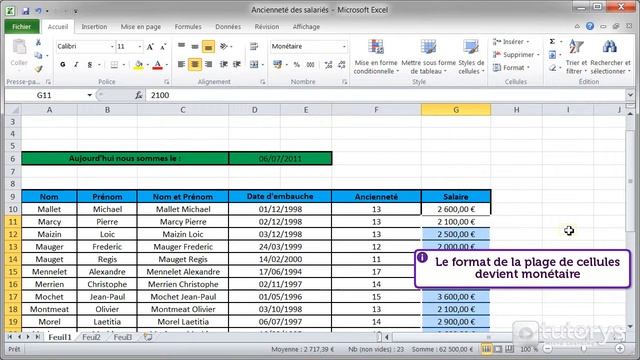
Task: Select row 17 header
Action: (13, 297)
